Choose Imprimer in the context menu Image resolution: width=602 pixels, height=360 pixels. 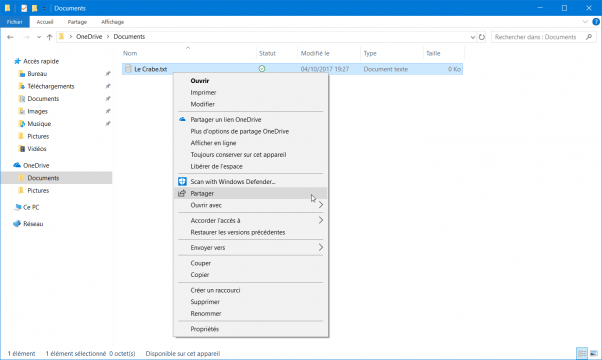point(250,92)
